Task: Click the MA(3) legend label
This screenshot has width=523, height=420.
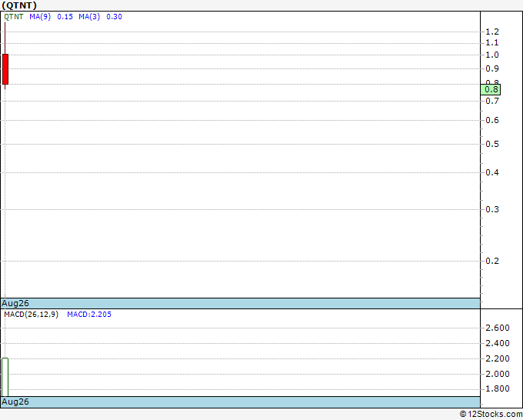Action: click(89, 17)
